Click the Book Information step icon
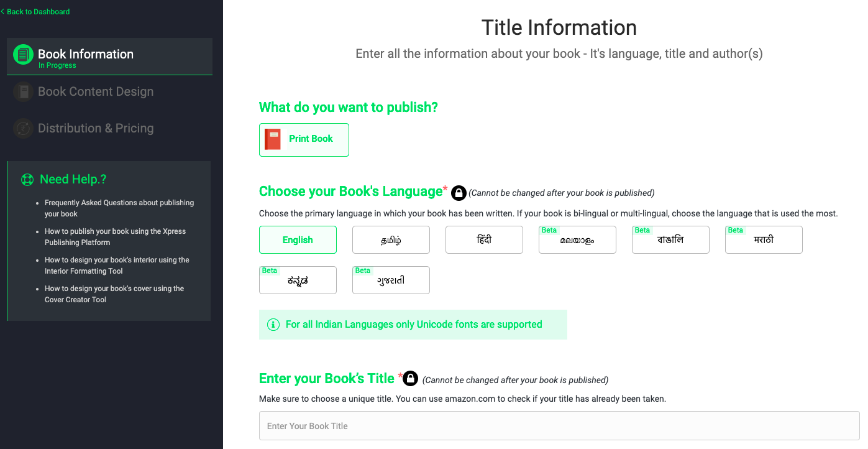 tap(23, 54)
